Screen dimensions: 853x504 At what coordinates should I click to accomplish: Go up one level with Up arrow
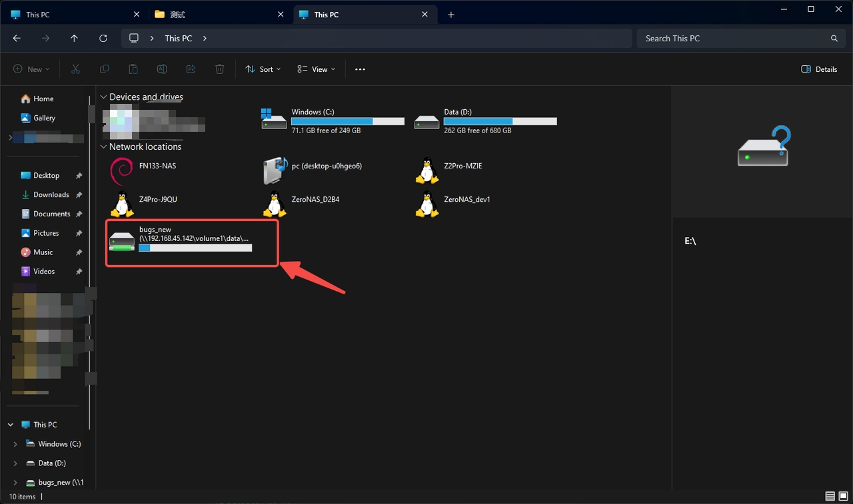(74, 39)
